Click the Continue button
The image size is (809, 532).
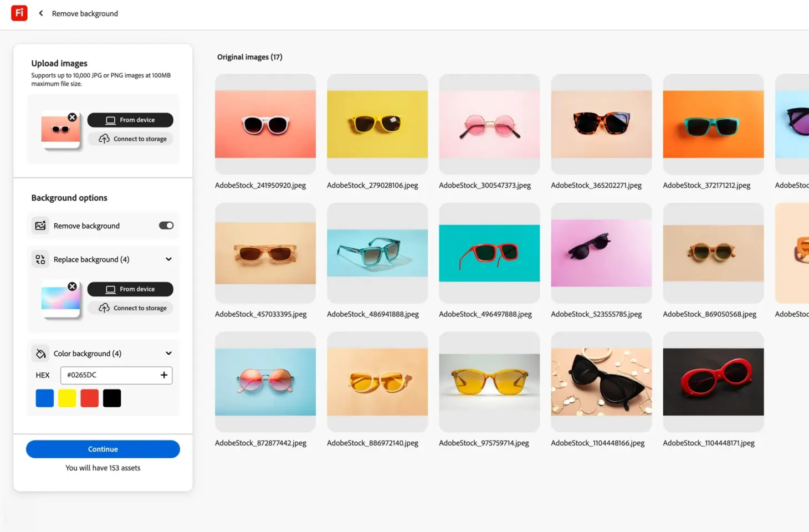pos(103,449)
